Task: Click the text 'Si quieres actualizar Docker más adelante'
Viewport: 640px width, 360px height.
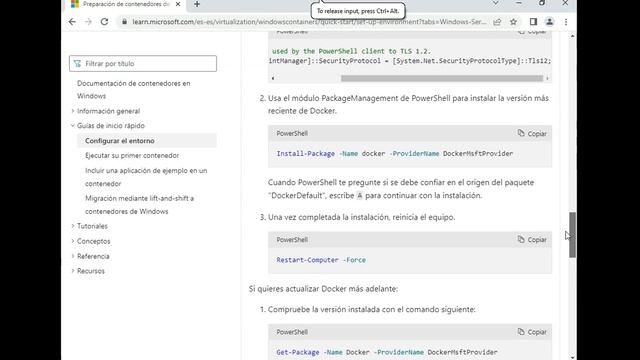Action: click(323, 289)
